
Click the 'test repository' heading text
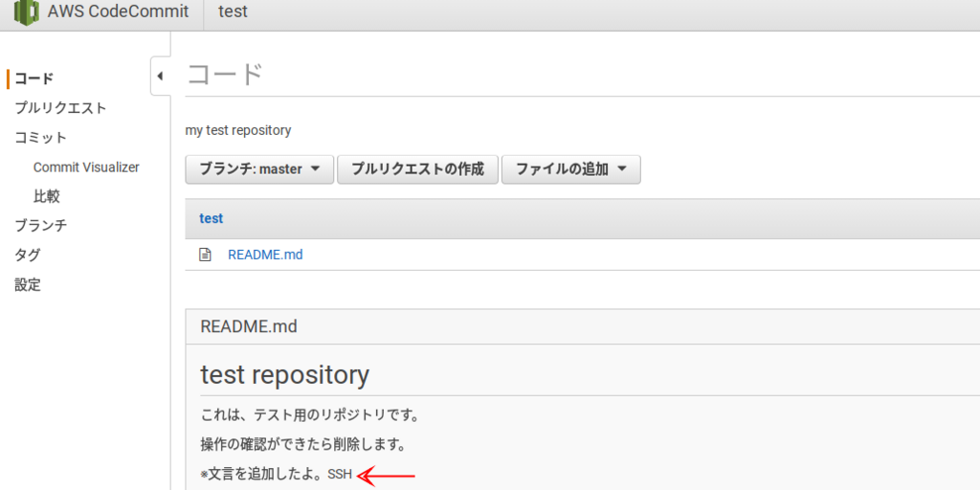coord(285,375)
